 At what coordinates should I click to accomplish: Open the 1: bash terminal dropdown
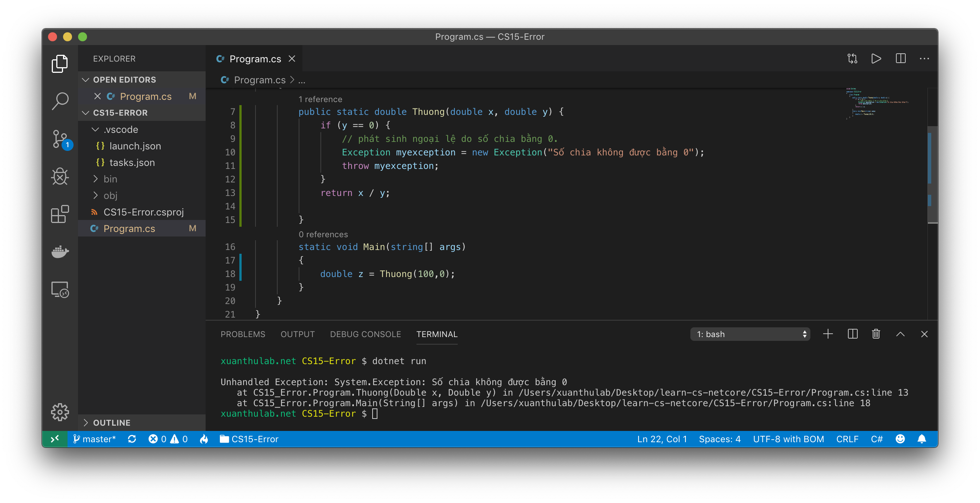[750, 334]
